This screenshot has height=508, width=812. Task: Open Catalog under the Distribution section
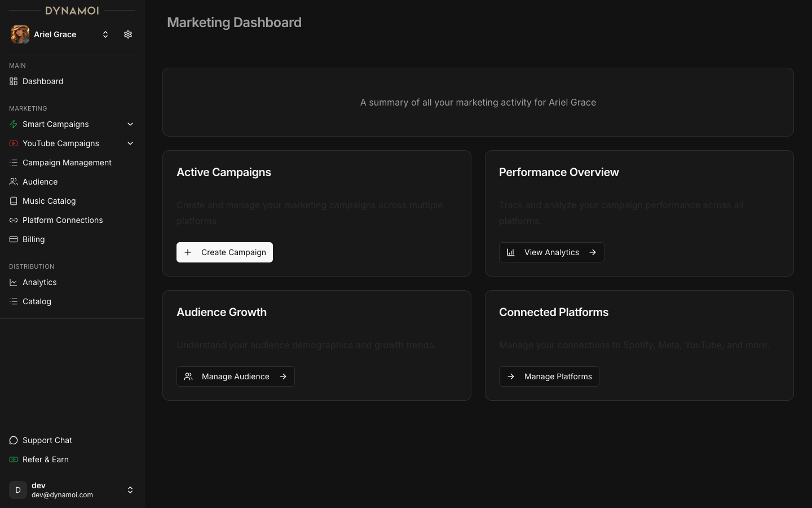point(36,301)
